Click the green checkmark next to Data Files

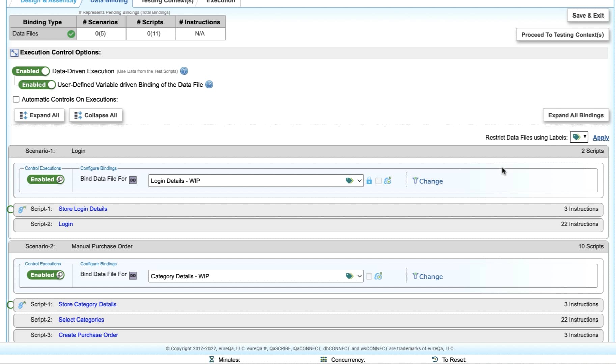[71, 34]
